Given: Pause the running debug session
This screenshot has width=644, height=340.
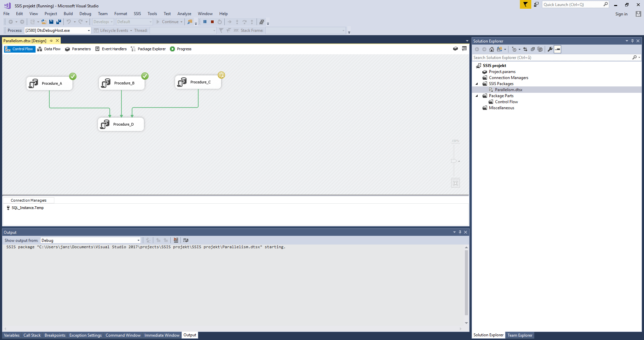Looking at the screenshot, I should click(205, 22).
